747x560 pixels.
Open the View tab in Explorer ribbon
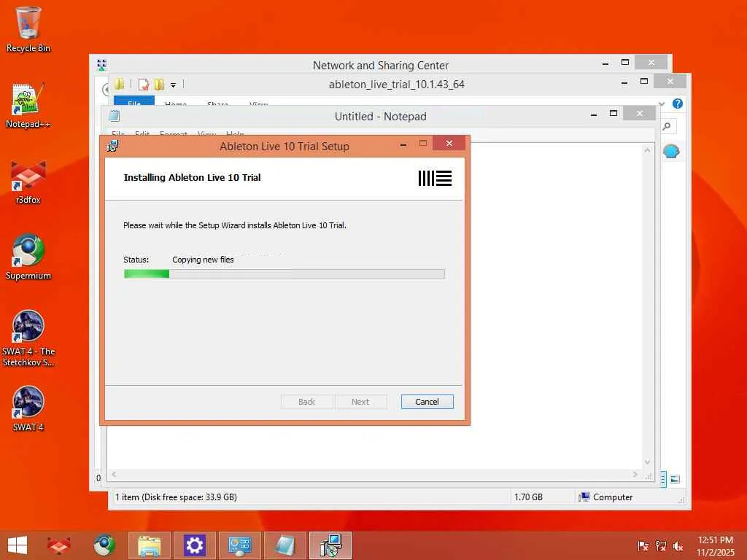[259, 103]
